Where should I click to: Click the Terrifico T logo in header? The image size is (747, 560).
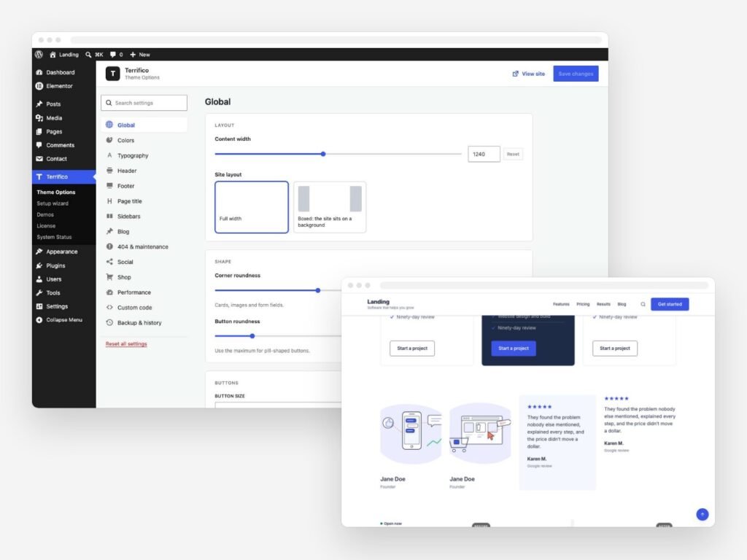[x=112, y=74]
